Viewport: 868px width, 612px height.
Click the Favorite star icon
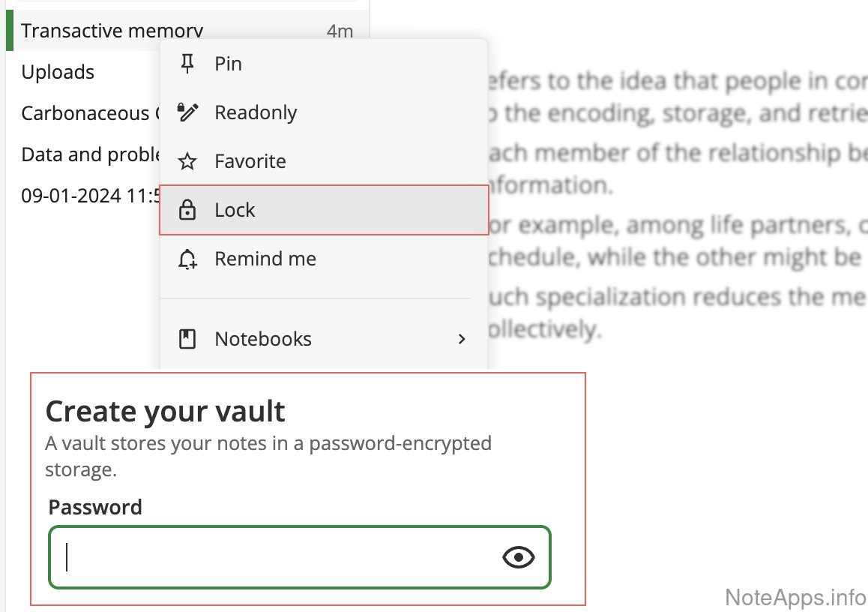coord(187,161)
